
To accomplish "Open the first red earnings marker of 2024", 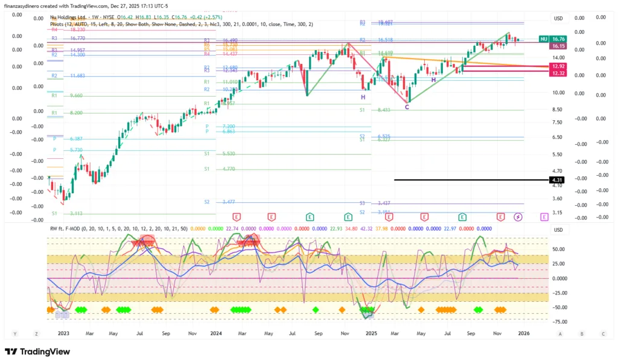I will point(237,217).
